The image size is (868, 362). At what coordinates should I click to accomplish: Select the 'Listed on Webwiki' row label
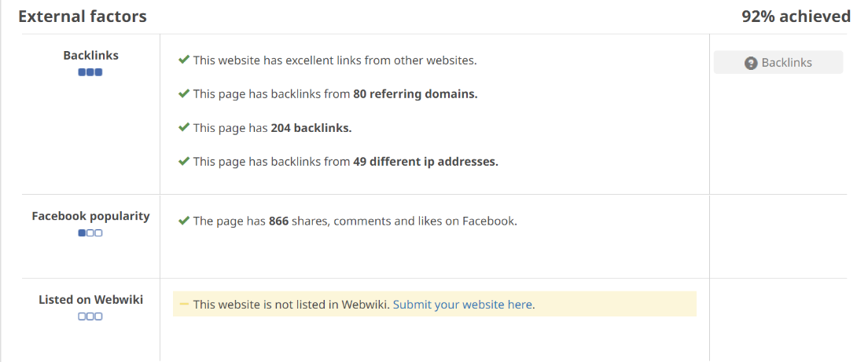tap(90, 299)
